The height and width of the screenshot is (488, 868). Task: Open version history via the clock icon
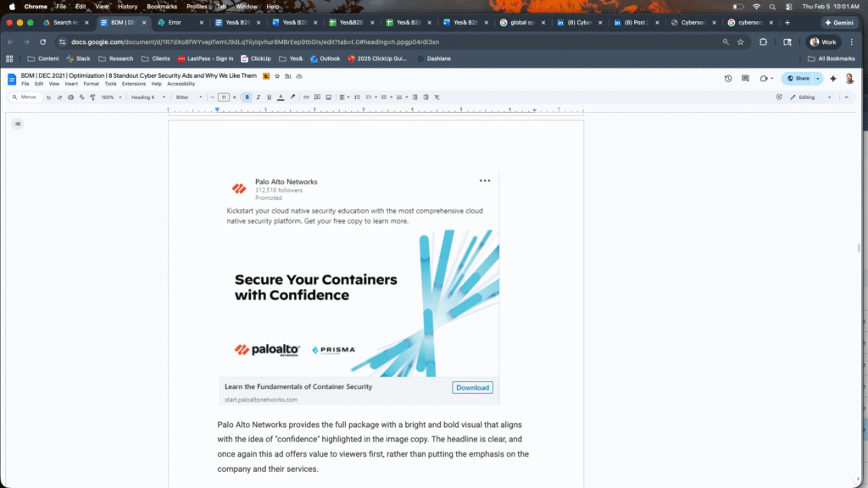tap(727, 78)
